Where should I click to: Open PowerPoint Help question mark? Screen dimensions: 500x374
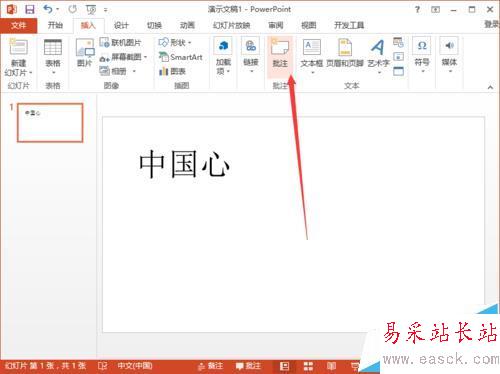pyautogui.click(x=417, y=10)
